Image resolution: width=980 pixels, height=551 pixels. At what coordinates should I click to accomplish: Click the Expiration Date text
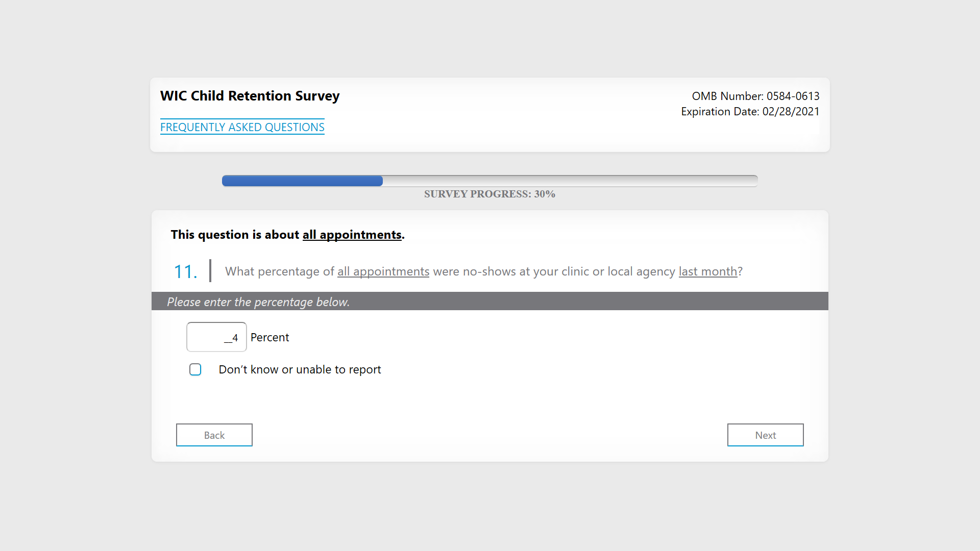[749, 111]
